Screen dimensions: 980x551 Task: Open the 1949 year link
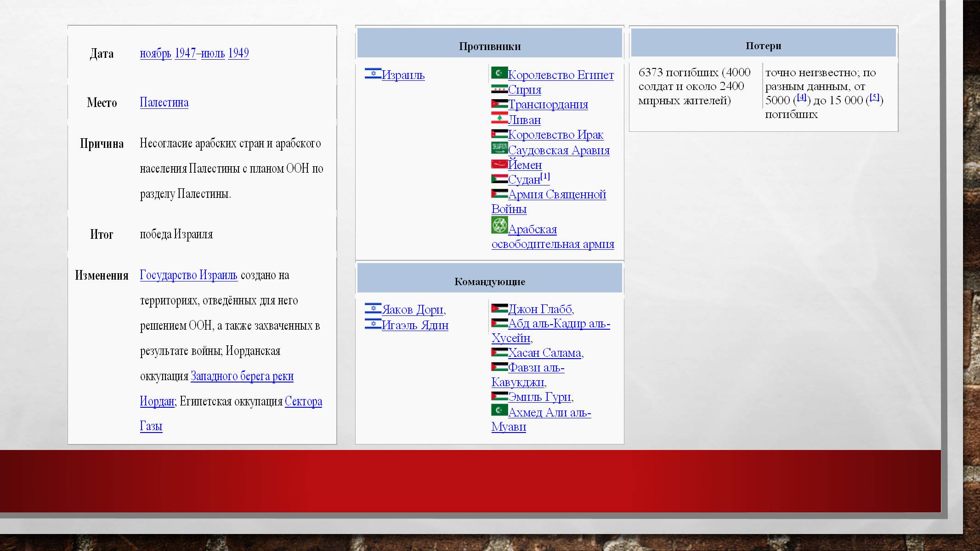click(238, 53)
